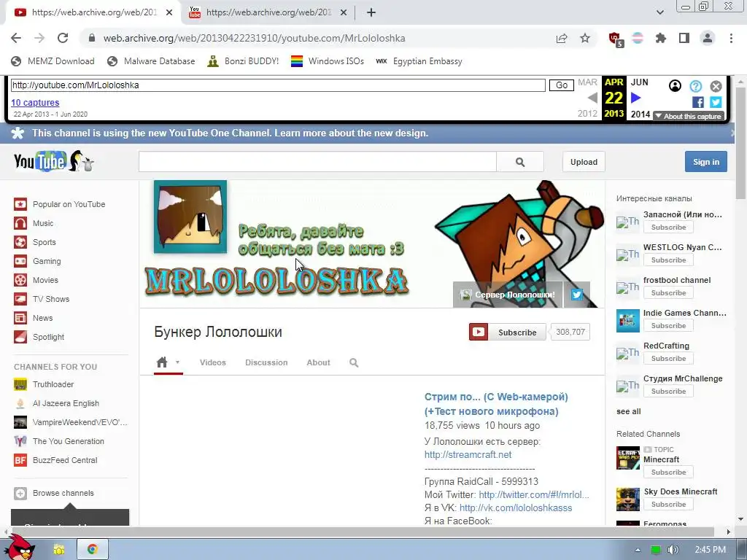747x560 pixels.
Task: Open Bonzi BUDDY! bookmark
Action: pos(243,61)
